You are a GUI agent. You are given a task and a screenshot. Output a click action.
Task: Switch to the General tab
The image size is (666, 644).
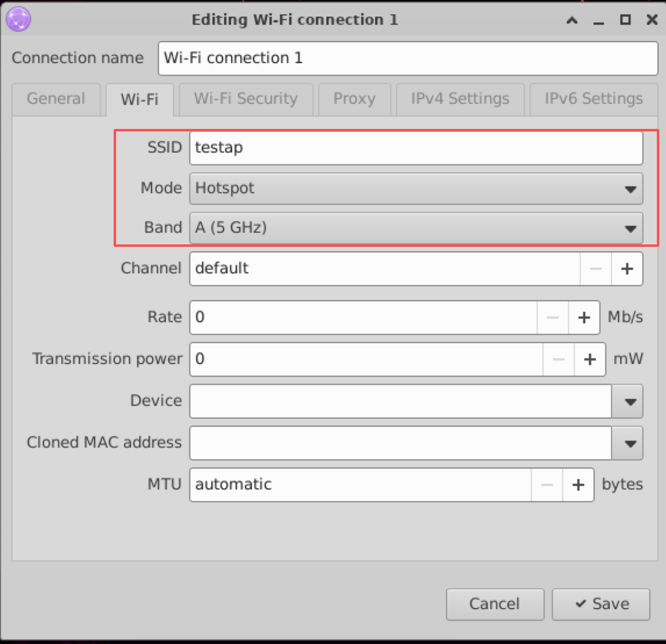(56, 99)
